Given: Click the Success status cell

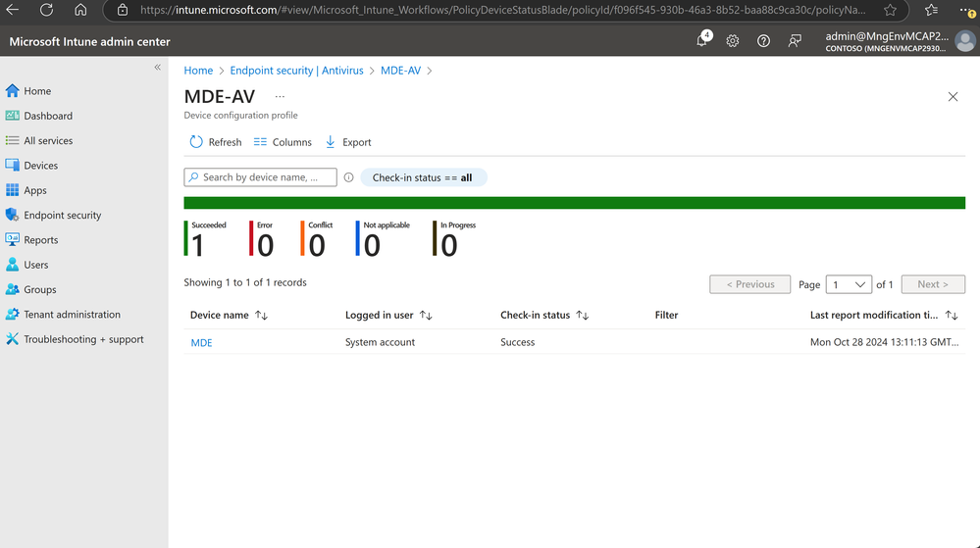Looking at the screenshot, I should [518, 342].
